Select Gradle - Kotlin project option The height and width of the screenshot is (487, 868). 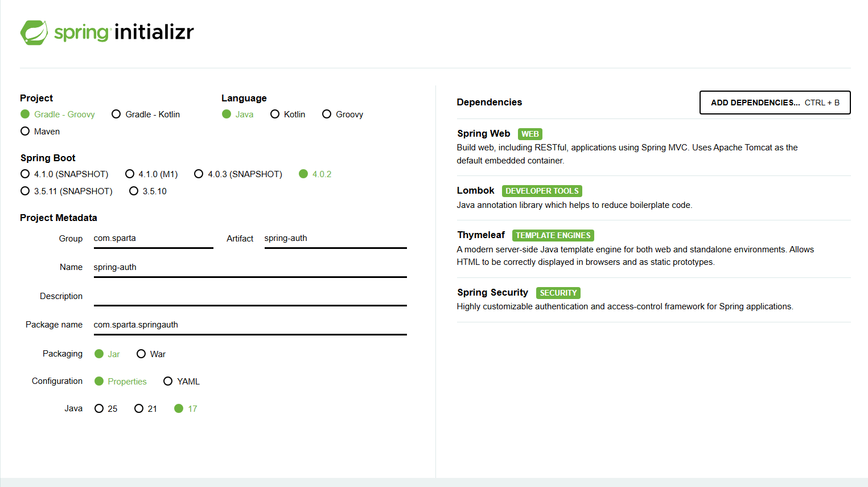point(146,114)
